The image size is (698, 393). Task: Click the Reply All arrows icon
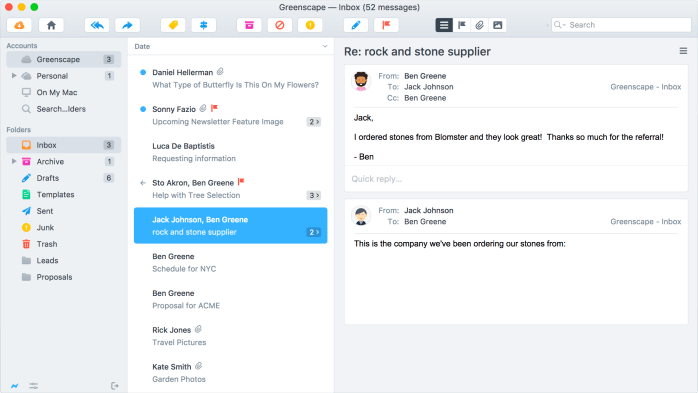[x=97, y=25]
